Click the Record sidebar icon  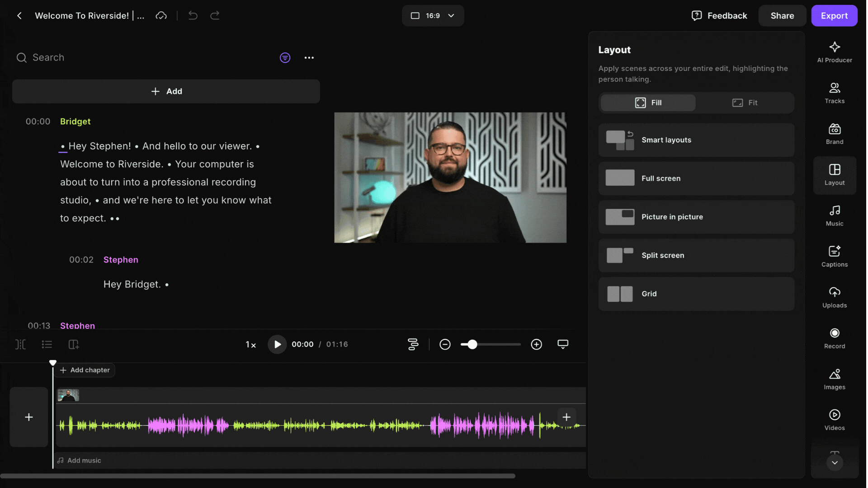(x=834, y=338)
